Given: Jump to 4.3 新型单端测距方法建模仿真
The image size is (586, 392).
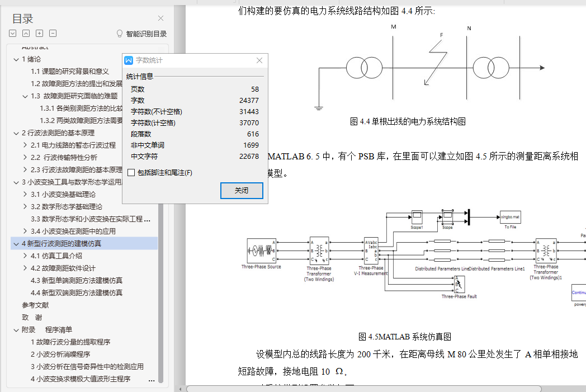Looking at the screenshot, I should click(77, 281).
